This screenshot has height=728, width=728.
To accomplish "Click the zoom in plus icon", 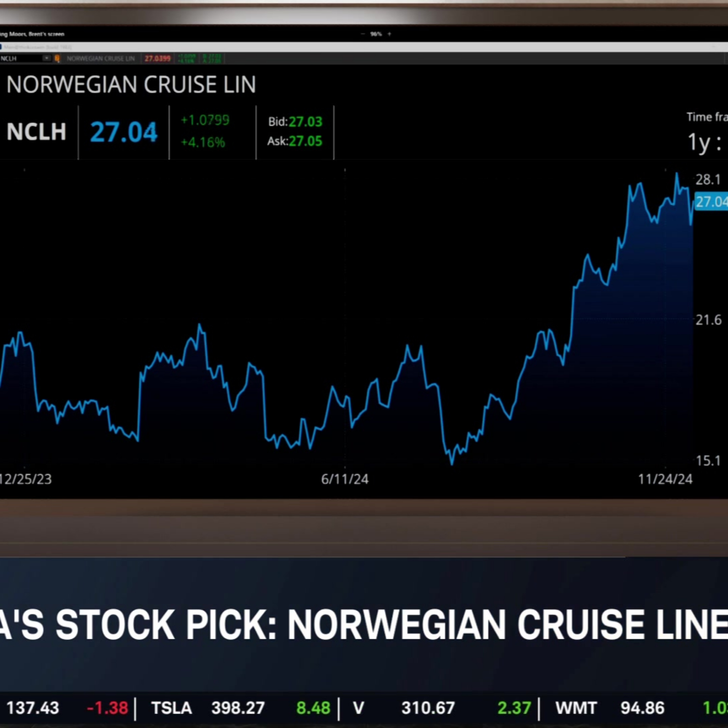I will [389, 34].
